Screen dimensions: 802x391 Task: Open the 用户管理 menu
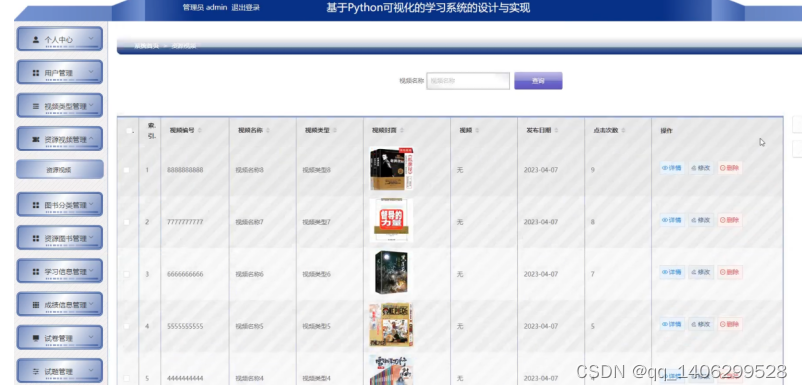59,72
